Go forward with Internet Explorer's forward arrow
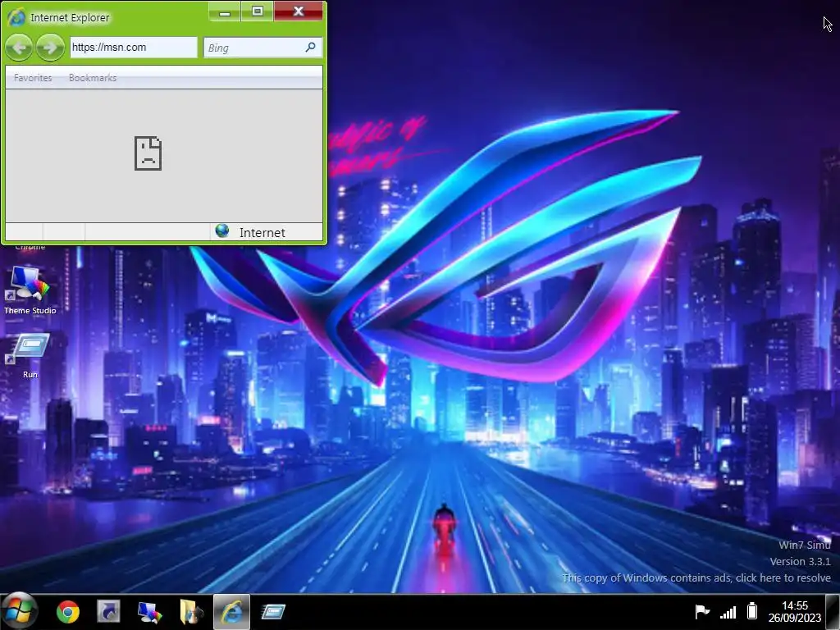Screen dimensions: 840x630 [x=50, y=48]
